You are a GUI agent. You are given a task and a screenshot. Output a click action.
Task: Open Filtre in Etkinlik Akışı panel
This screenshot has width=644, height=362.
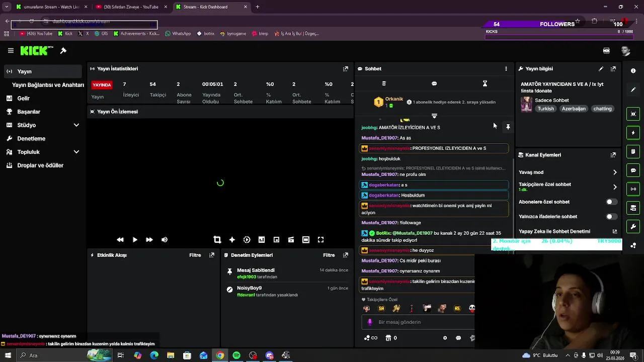pos(195,255)
